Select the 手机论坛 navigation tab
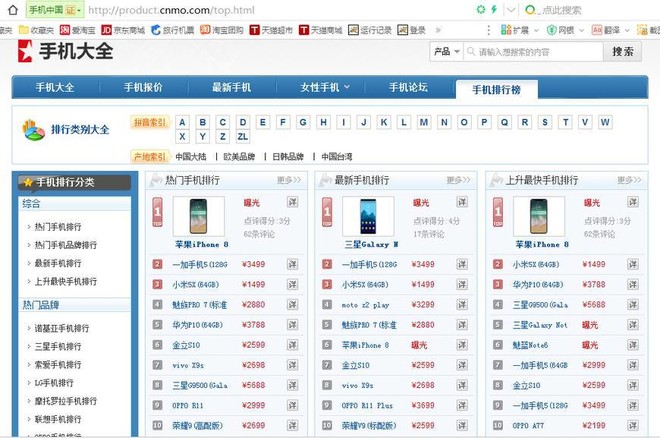The width and height of the screenshot is (660, 438). pos(408,88)
